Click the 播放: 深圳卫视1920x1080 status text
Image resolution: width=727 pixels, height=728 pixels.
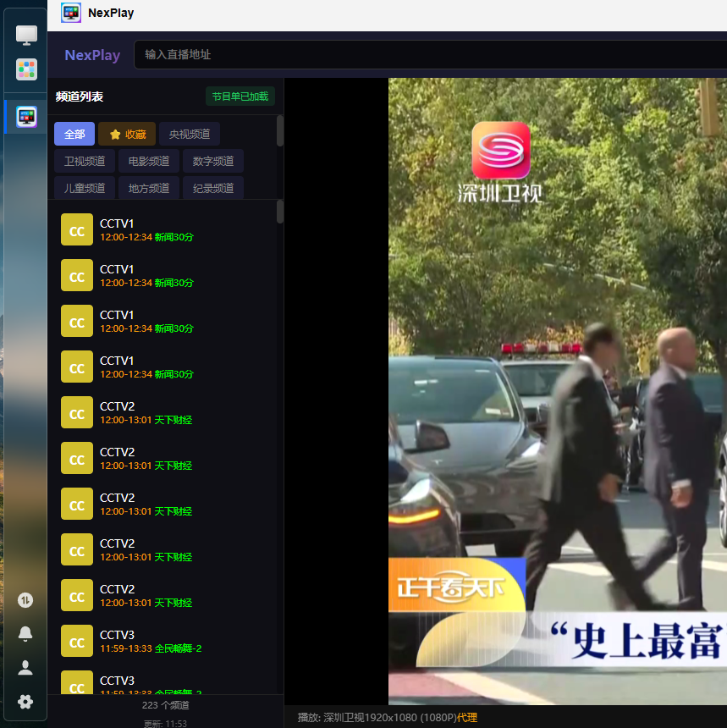[377, 717]
